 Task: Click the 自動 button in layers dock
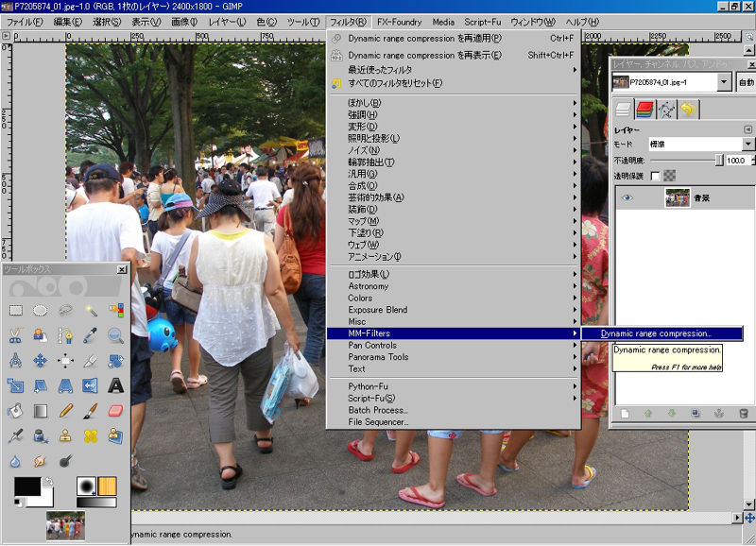(x=746, y=82)
